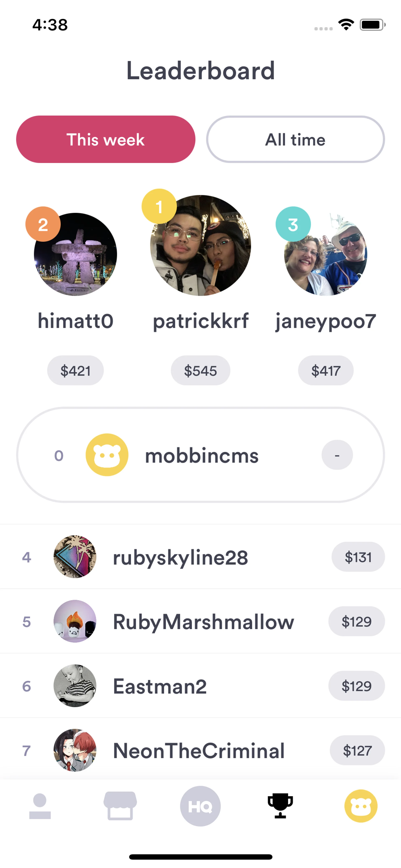This screenshot has width=401, height=868.
Task: Switch to This week tab
Action: (x=105, y=139)
